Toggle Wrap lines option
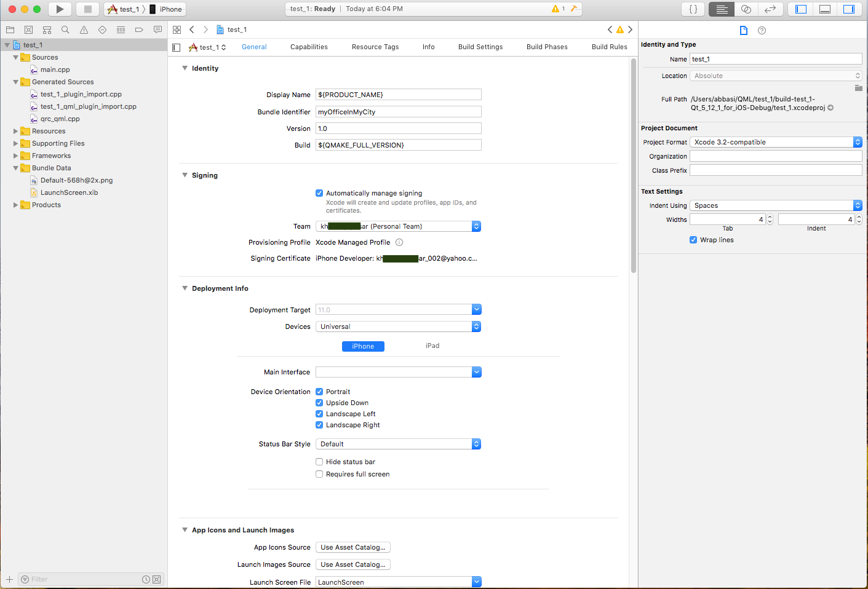 (x=693, y=240)
